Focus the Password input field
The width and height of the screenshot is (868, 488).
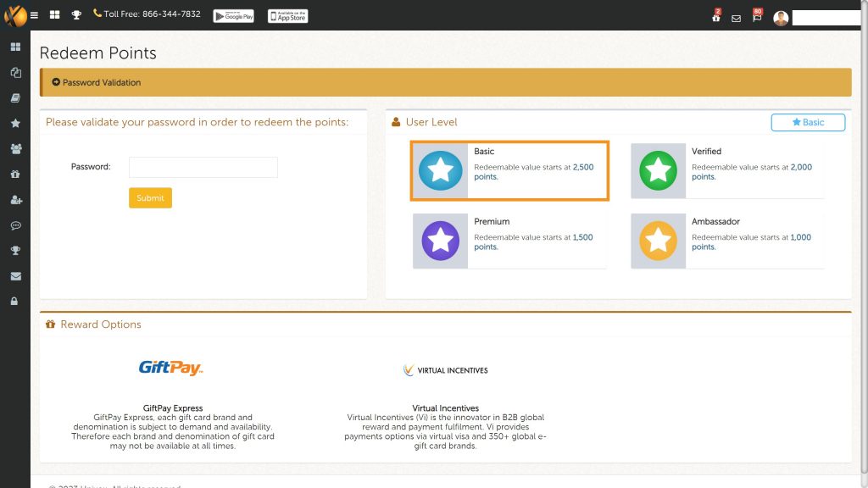click(x=203, y=167)
